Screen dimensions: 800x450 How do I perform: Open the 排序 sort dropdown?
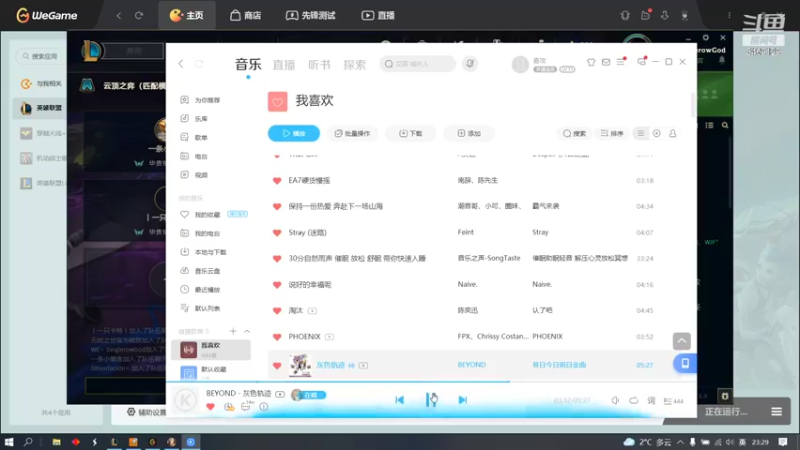(x=612, y=133)
